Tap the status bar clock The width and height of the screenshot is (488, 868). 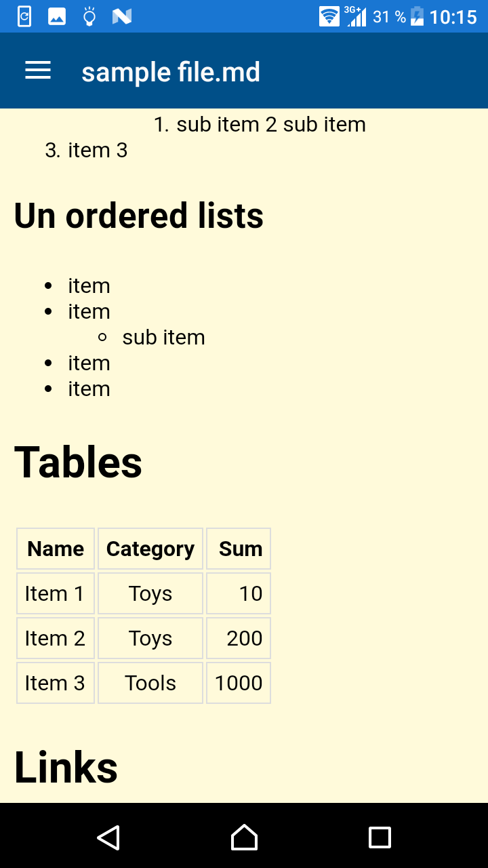[x=453, y=16]
